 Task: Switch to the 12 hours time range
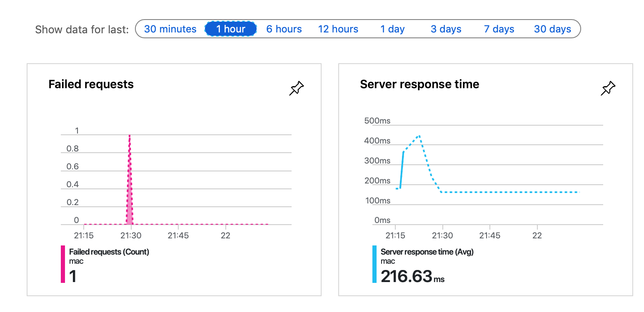(338, 29)
